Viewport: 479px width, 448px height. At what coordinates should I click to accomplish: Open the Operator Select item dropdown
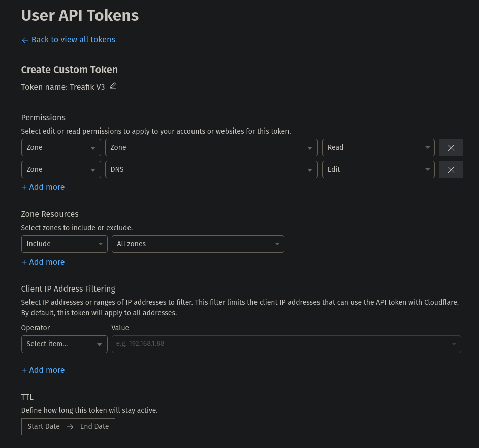click(65, 344)
